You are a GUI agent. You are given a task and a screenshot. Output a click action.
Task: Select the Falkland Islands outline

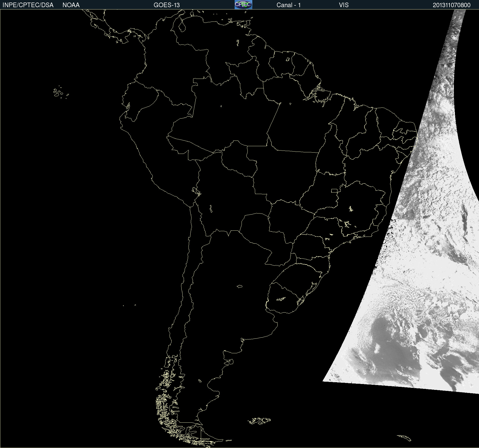pos(259,421)
